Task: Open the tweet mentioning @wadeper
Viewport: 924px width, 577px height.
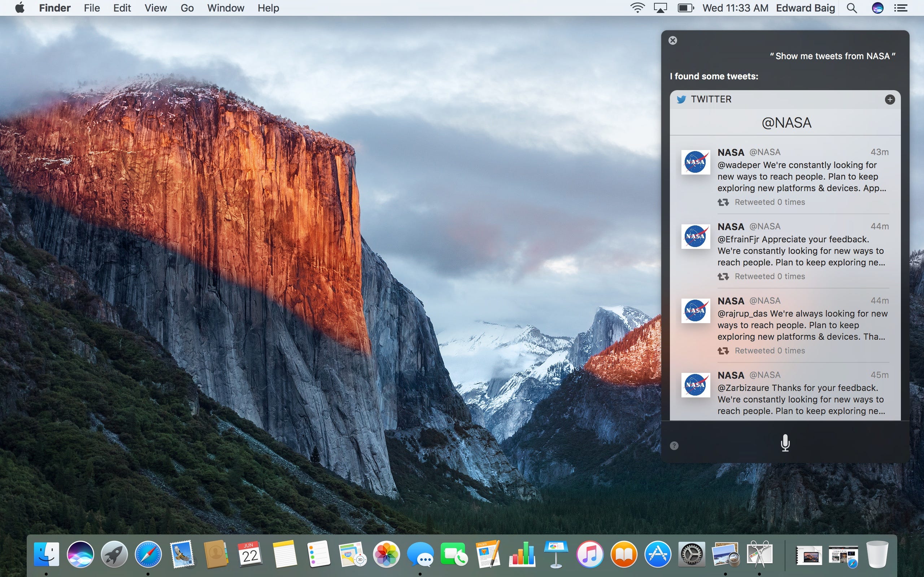Action: coord(801,176)
